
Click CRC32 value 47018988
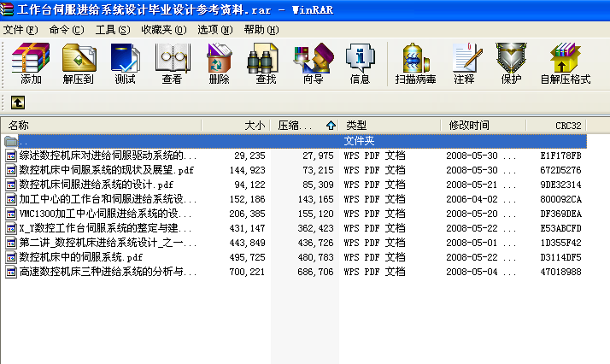[x=560, y=272]
